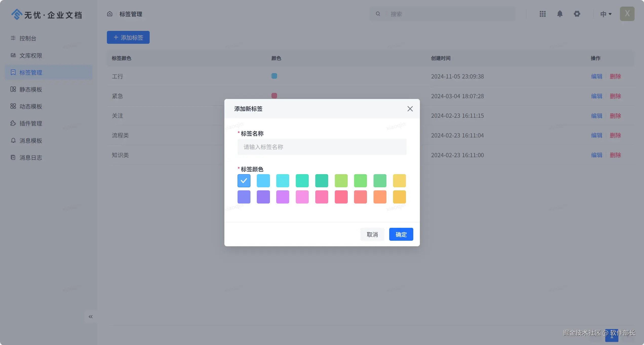644x345 pixels.
Task: Click the search magnifier icon
Action: pos(378,14)
